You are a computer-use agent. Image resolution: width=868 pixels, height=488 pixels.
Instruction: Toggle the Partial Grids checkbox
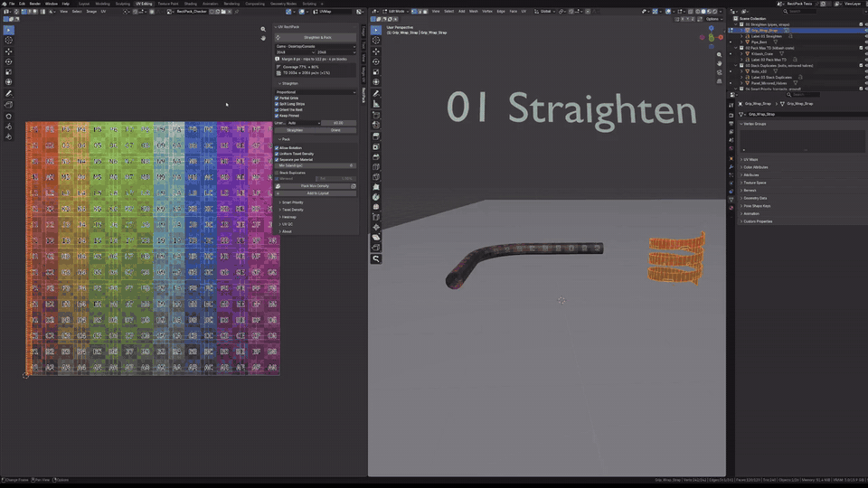pos(277,98)
